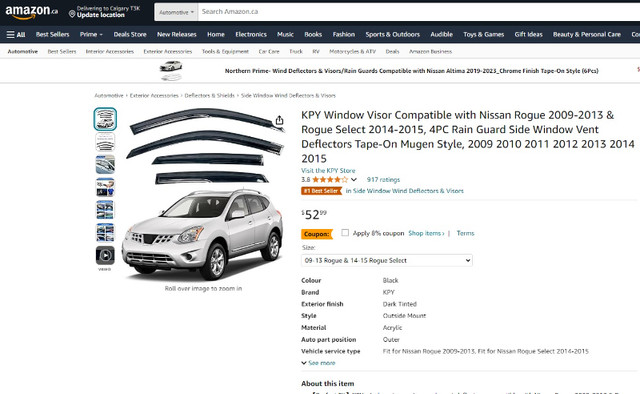Open Gift Ideas in navigation
Viewport: 640px width, 394px height.
[x=529, y=35]
